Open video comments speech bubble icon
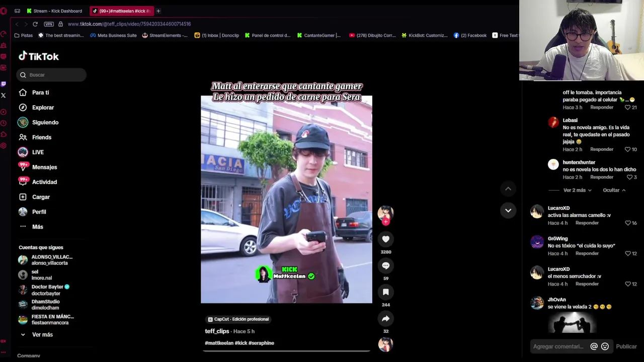Viewport: 644px width, 362px height. click(x=386, y=265)
